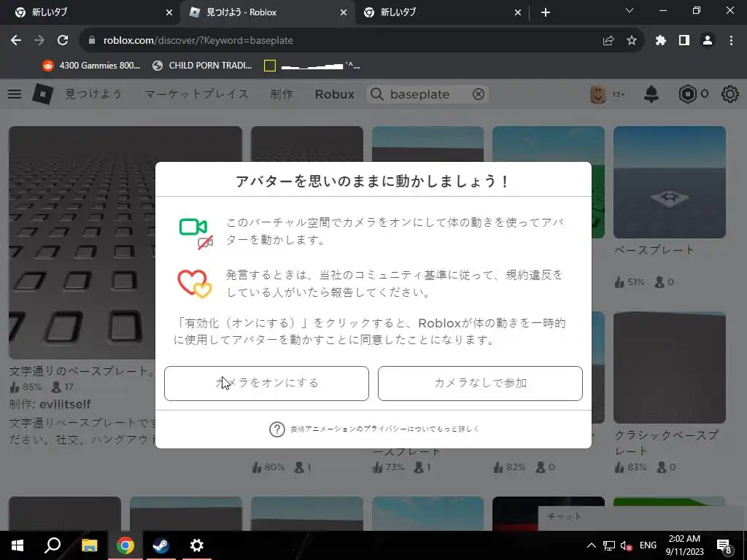The width and height of the screenshot is (747, 560).
Task: Open the 見つけよう navigation item
Action: (x=93, y=94)
